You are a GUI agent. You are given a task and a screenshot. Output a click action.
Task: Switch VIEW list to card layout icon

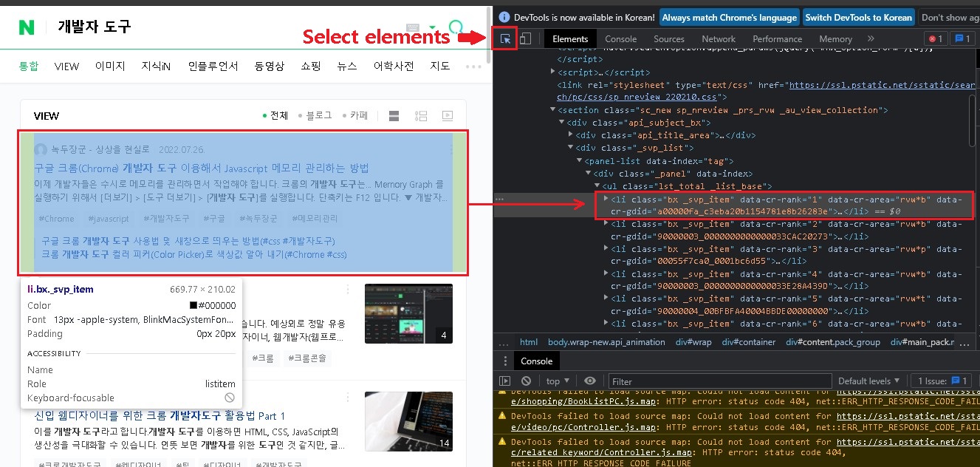click(394, 116)
